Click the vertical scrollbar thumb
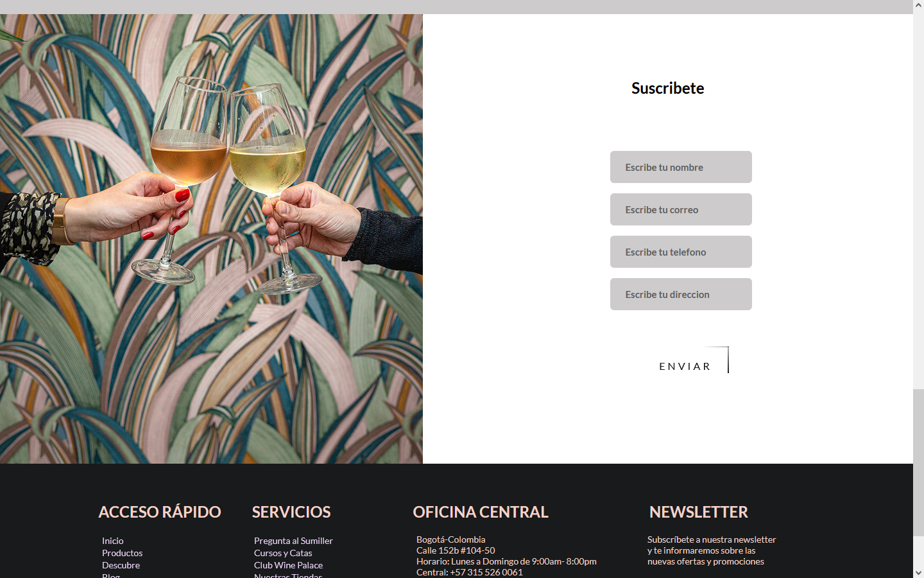 tap(918, 462)
